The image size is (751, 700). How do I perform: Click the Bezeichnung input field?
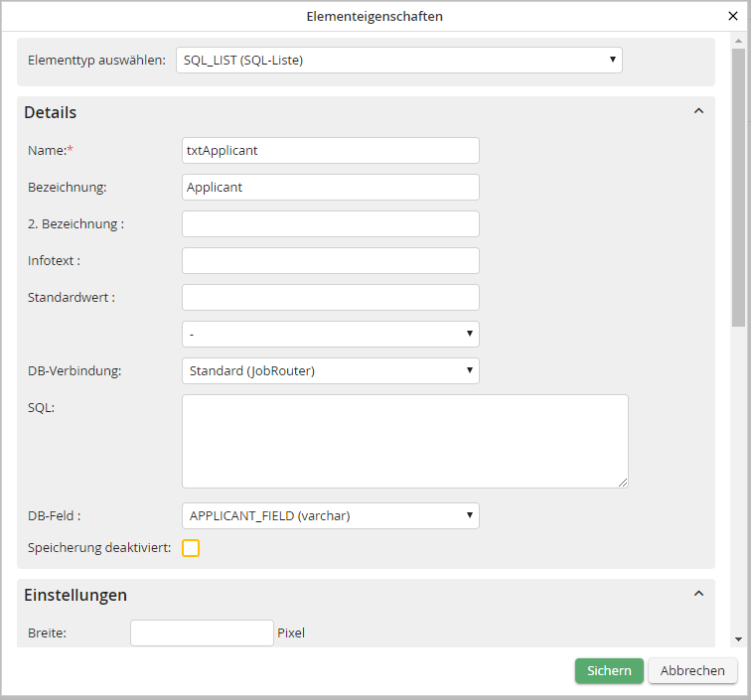pos(330,188)
